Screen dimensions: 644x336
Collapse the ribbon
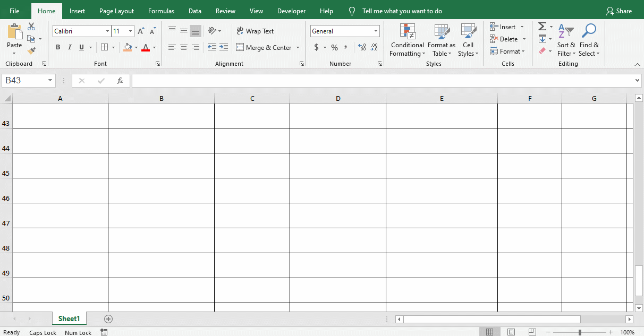(637, 64)
